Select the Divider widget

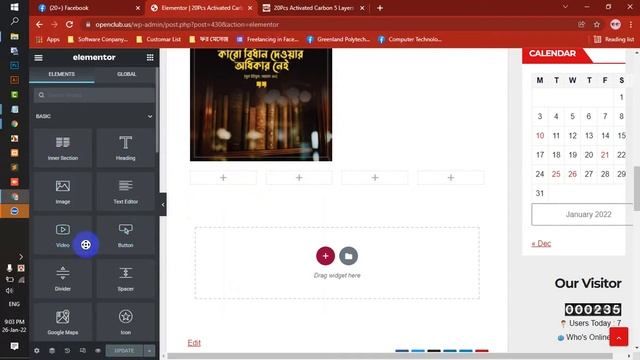[x=62, y=279]
